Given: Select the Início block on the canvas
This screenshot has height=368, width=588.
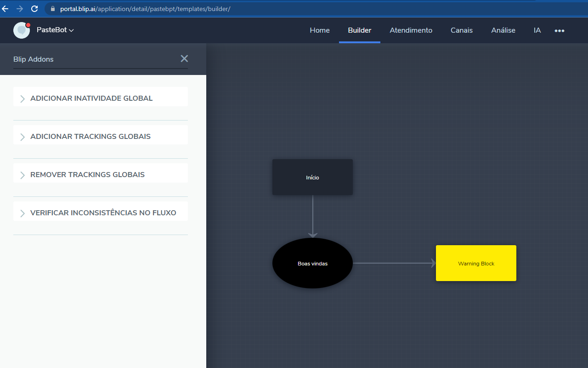Looking at the screenshot, I should point(312,177).
